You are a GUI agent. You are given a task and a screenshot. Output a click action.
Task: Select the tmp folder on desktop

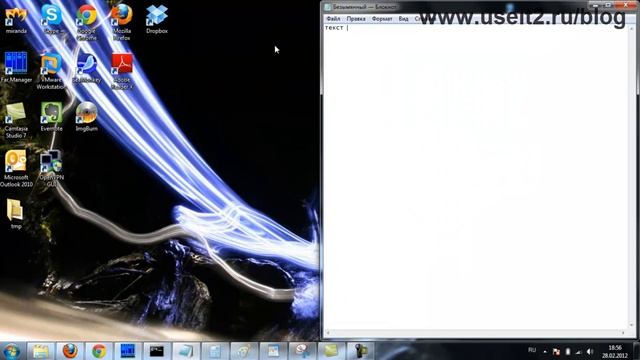(16, 214)
